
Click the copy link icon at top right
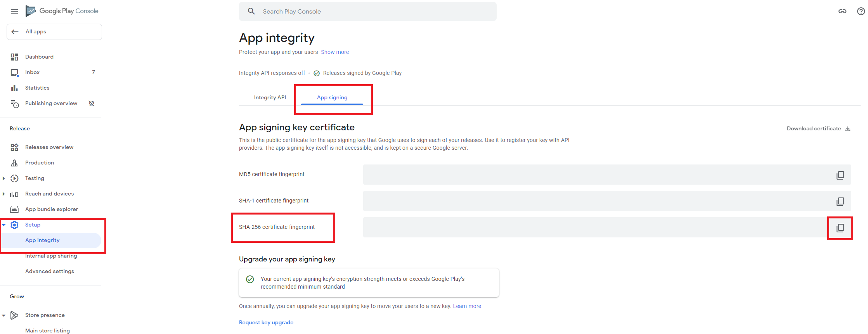click(x=842, y=11)
